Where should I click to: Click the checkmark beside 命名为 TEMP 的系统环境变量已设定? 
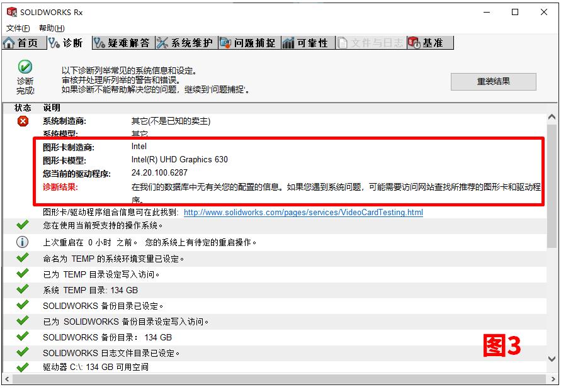click(23, 258)
